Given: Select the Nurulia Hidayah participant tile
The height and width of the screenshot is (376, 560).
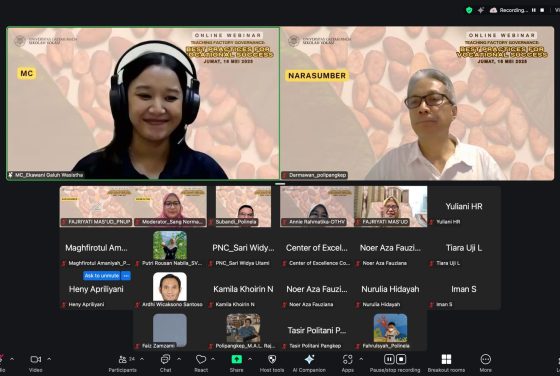Looking at the screenshot, I should tap(390, 289).
